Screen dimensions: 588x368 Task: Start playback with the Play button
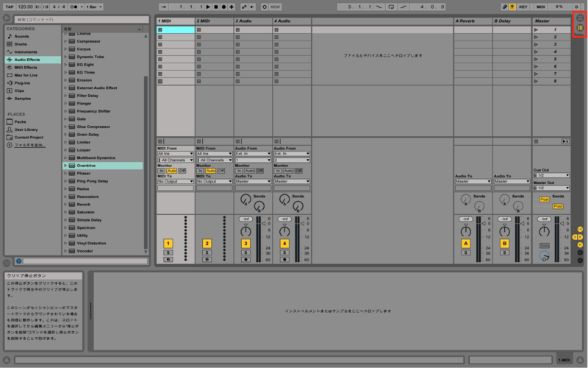click(x=209, y=7)
